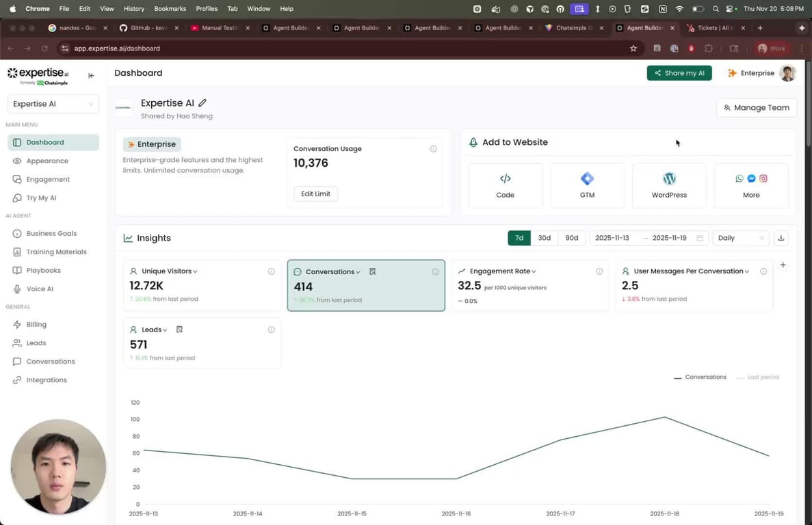Bookmark page with the star icon
The width and height of the screenshot is (812, 525).
(x=633, y=48)
